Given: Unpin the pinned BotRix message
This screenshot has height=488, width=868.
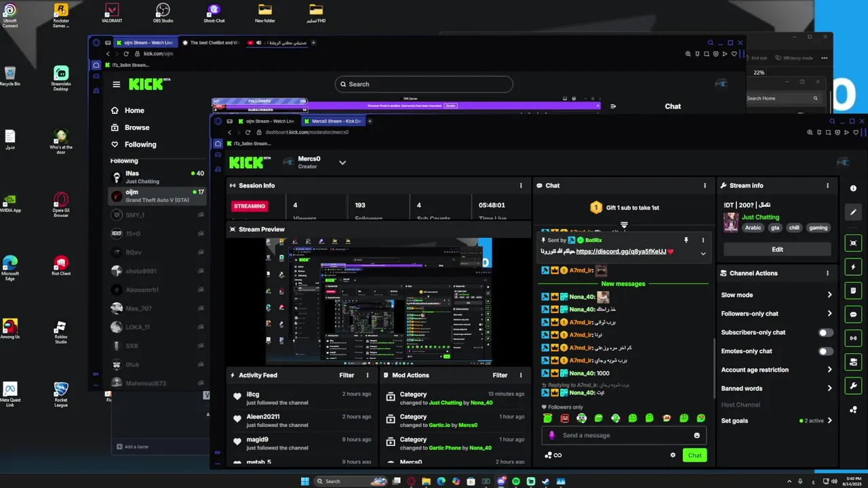Looking at the screenshot, I should 686,240.
